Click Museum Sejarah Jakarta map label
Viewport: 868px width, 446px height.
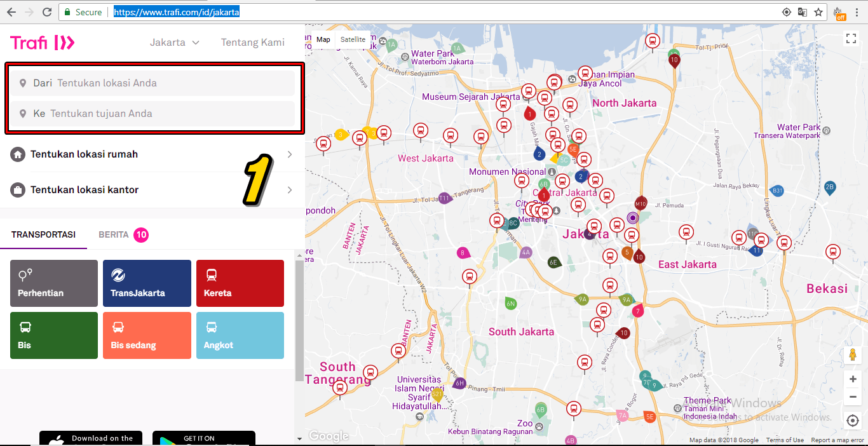pos(471,97)
